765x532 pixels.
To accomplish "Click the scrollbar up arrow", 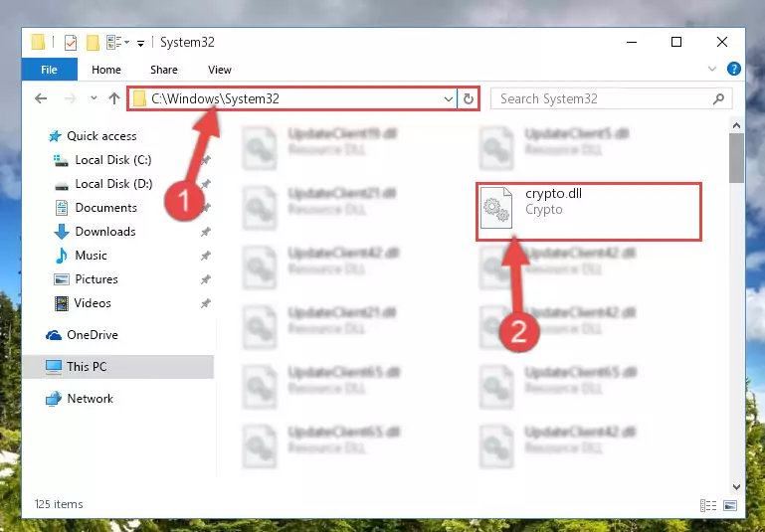I will pyautogui.click(x=737, y=126).
